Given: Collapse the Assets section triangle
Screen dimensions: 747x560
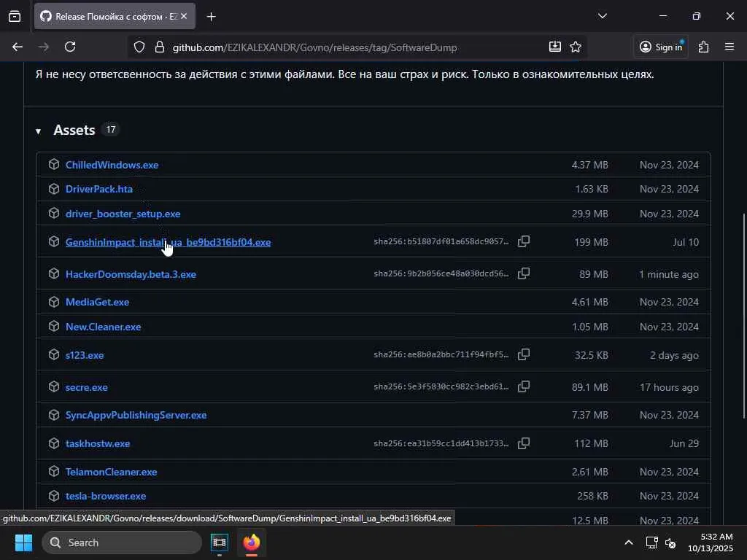Looking at the screenshot, I should (x=39, y=131).
